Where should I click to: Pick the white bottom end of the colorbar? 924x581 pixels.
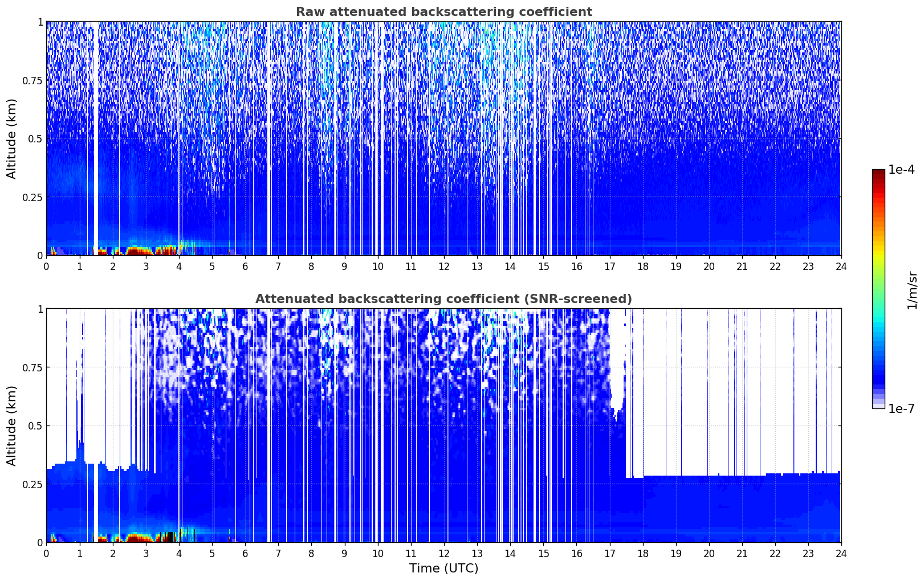coord(878,406)
